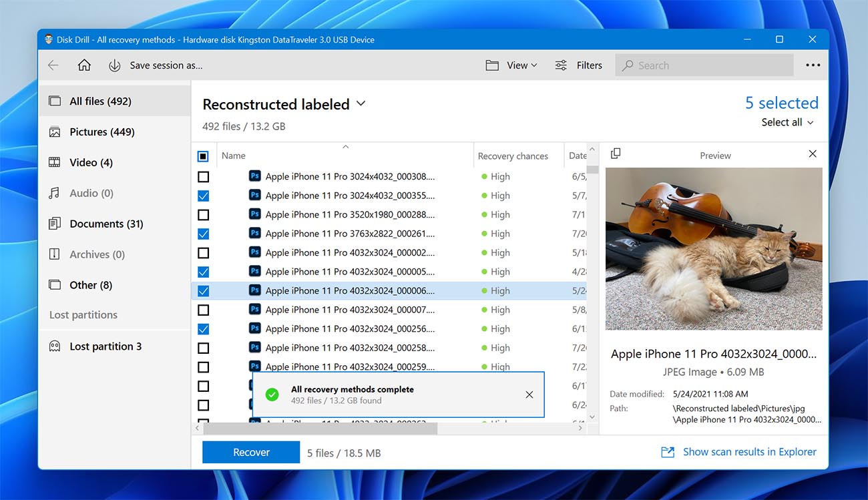Image resolution: width=868 pixels, height=500 pixels.
Task: Click the Filters sliders icon
Action: coord(561,65)
